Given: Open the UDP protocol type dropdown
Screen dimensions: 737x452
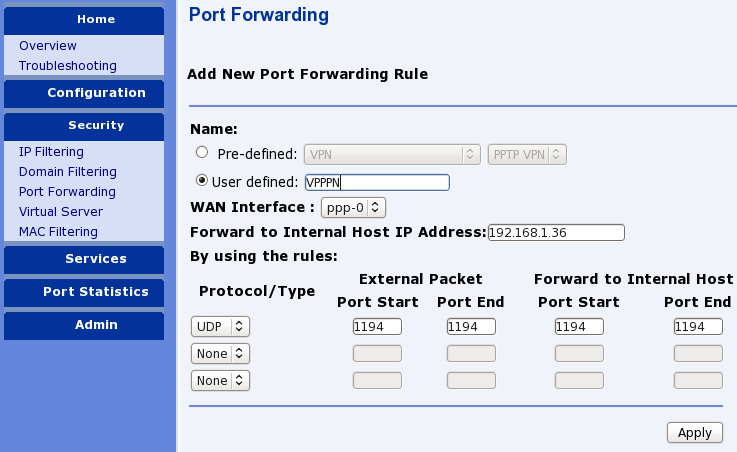Looking at the screenshot, I should click(x=220, y=326).
